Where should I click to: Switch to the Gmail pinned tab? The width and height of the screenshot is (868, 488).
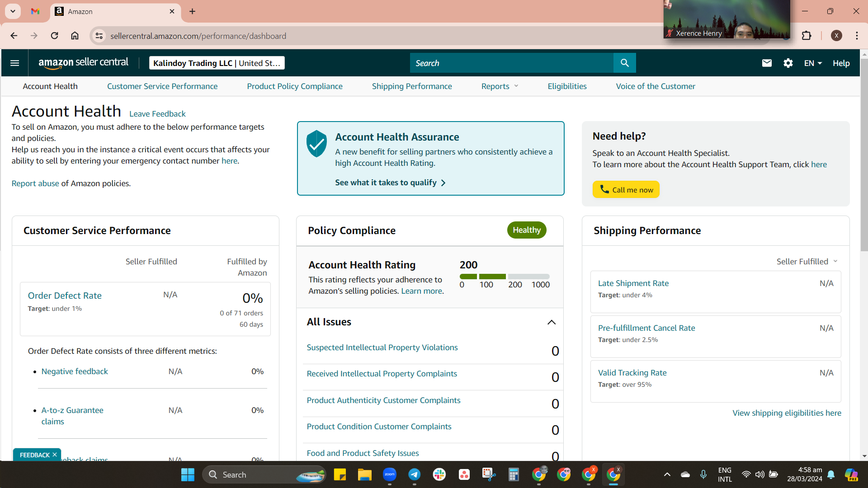click(35, 11)
